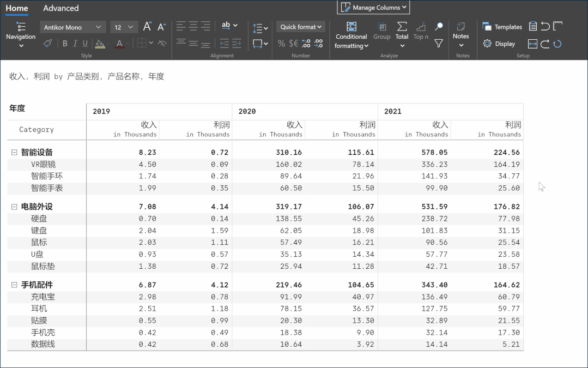Screen dimensions: 588x368
Task: Open Display settings
Action: 499,44
